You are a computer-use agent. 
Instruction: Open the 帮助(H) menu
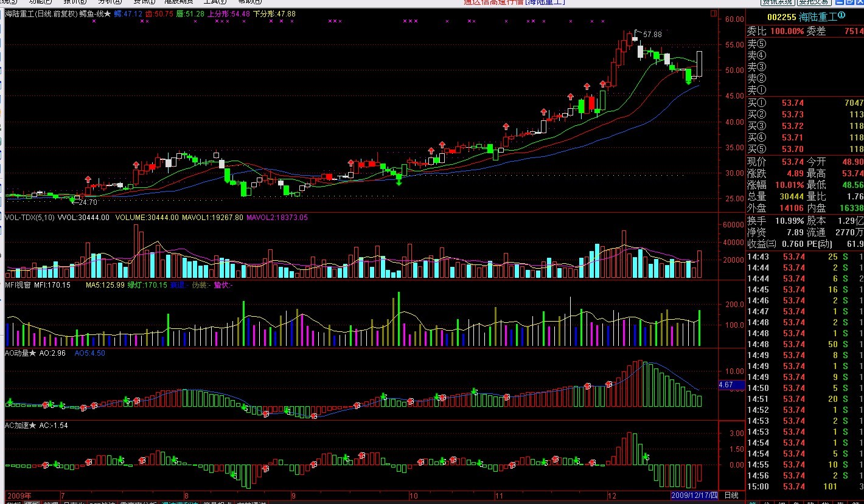point(249,2)
